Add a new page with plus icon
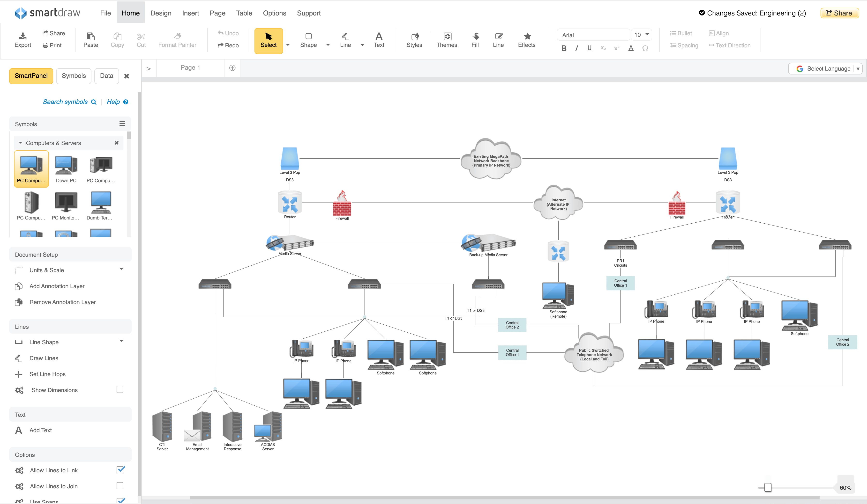The image size is (867, 504). pos(232,68)
